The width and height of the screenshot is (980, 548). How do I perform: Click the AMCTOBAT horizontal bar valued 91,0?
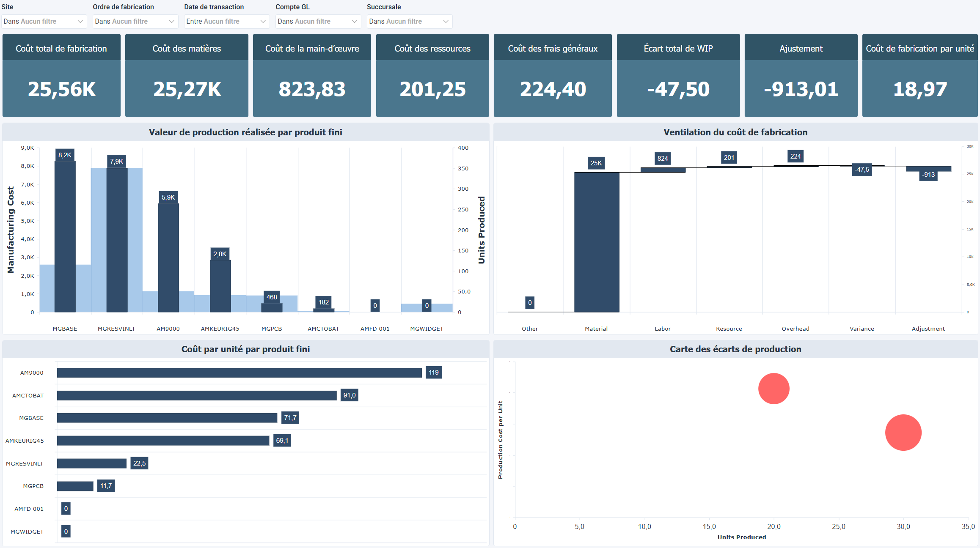coord(197,395)
